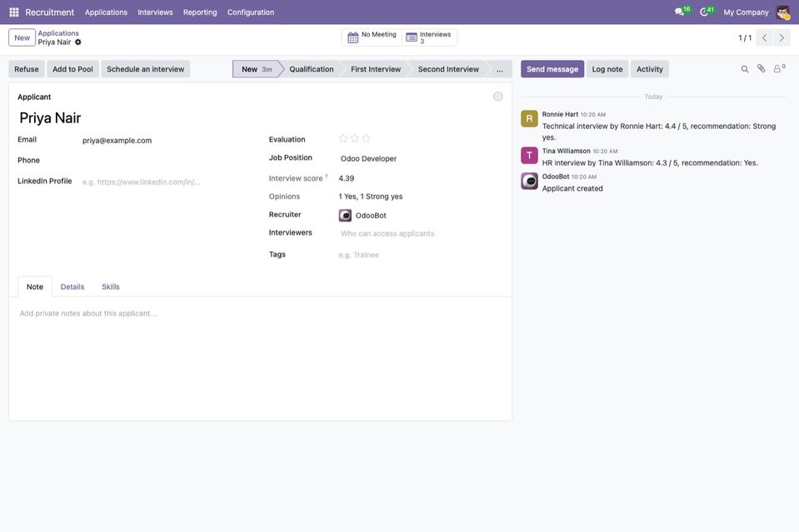Open the Tags selection field
The image size is (799, 532).
click(x=420, y=255)
